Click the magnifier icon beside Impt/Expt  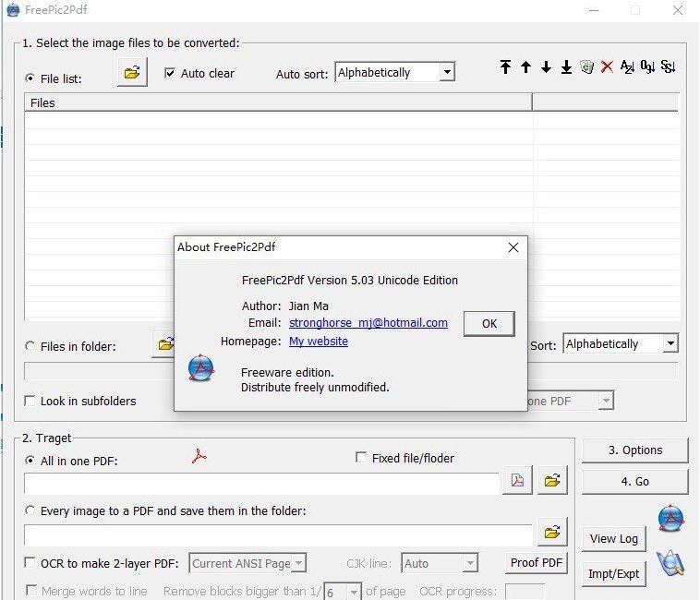coord(670,563)
